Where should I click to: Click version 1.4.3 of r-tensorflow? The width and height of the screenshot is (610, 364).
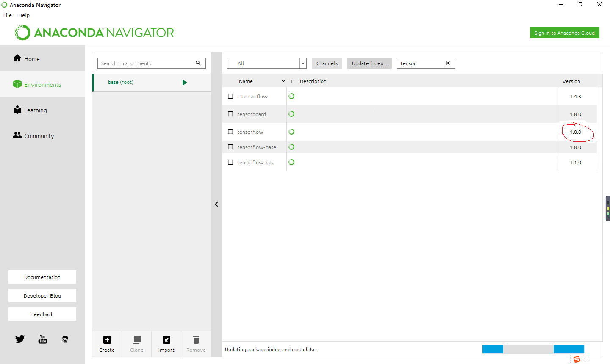click(575, 97)
